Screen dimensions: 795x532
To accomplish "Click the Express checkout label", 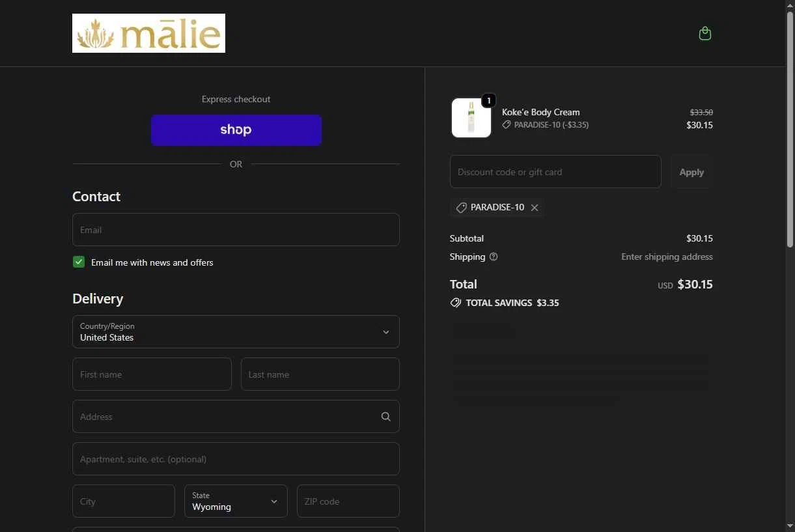I will 236,99.
